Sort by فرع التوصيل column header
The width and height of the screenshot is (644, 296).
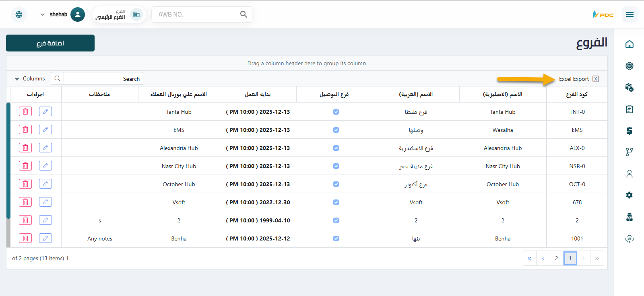pos(334,94)
